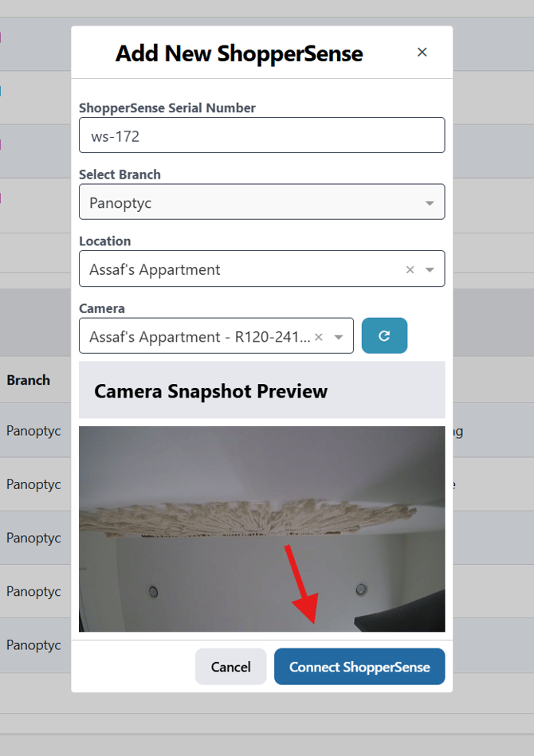This screenshot has height=756, width=534.
Task: Click the Camera field's selected value text
Action: (199, 337)
